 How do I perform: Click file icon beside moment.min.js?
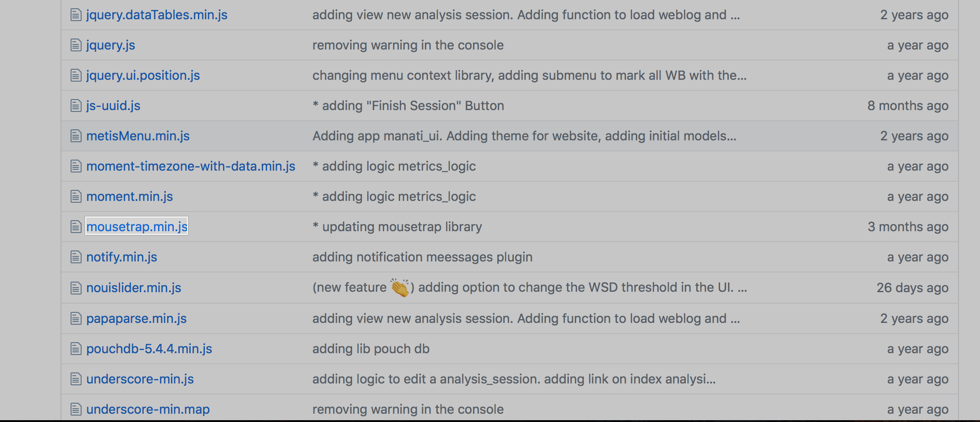[76, 197]
